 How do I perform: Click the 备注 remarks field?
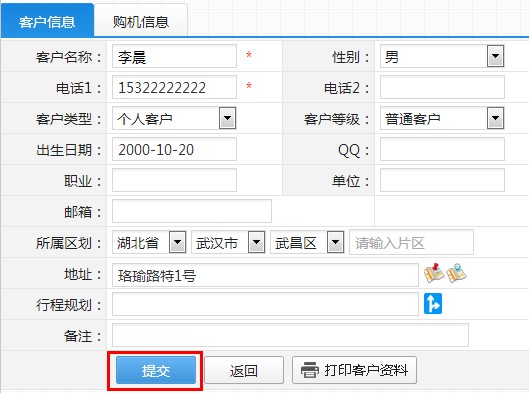[290, 335]
